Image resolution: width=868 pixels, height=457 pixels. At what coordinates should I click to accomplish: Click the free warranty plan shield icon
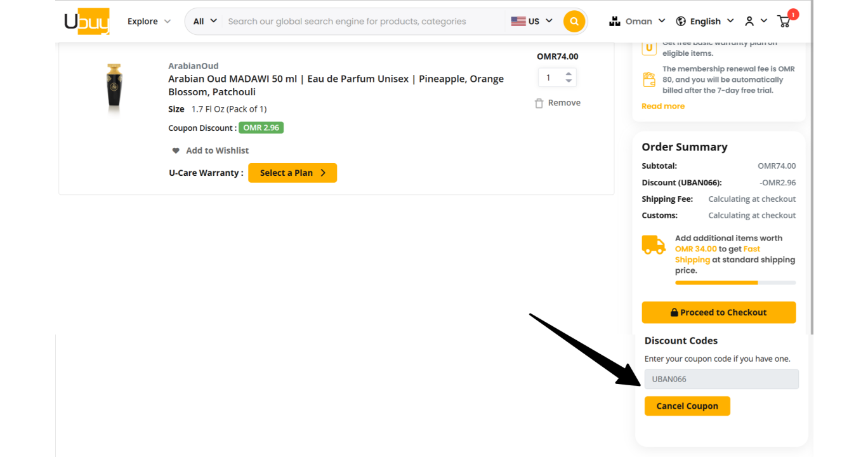pos(649,48)
